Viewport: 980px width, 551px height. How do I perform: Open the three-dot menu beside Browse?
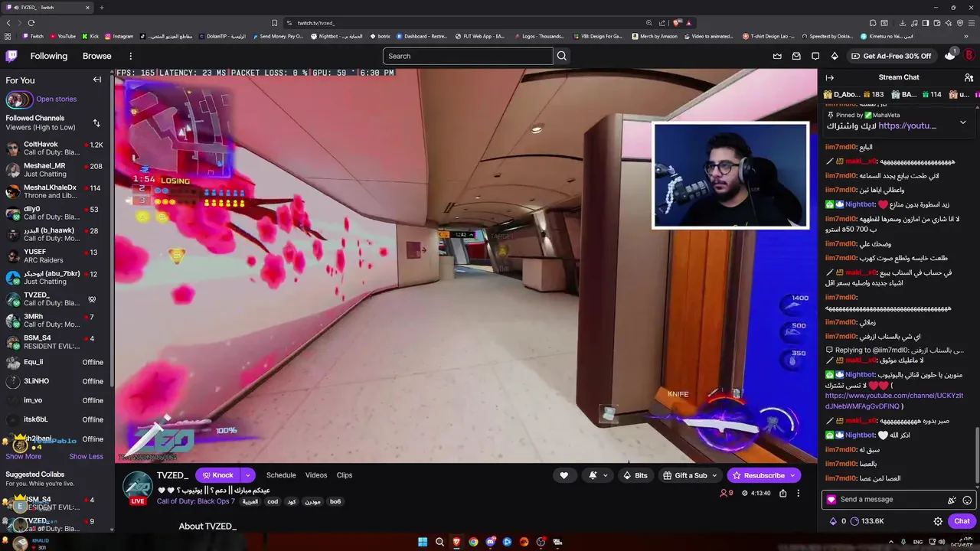(130, 56)
